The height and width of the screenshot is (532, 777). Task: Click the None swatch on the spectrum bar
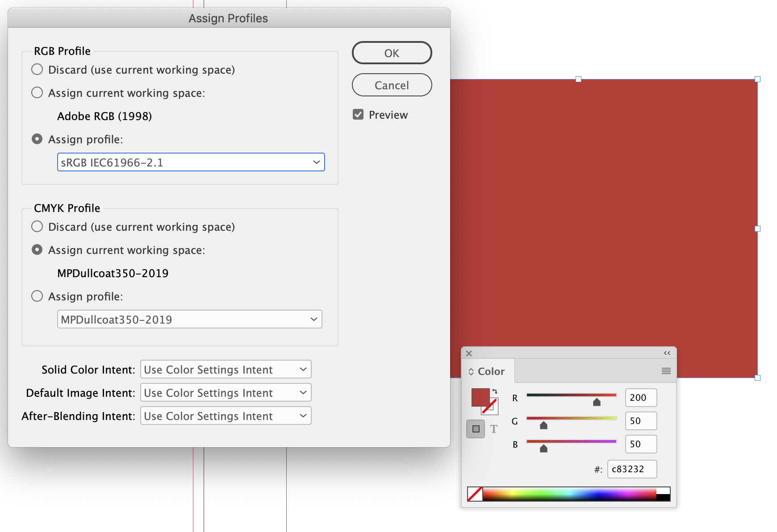(475, 494)
